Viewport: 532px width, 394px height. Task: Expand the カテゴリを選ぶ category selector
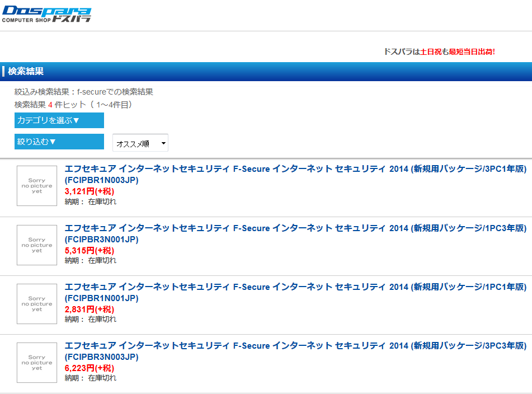pyautogui.click(x=59, y=120)
